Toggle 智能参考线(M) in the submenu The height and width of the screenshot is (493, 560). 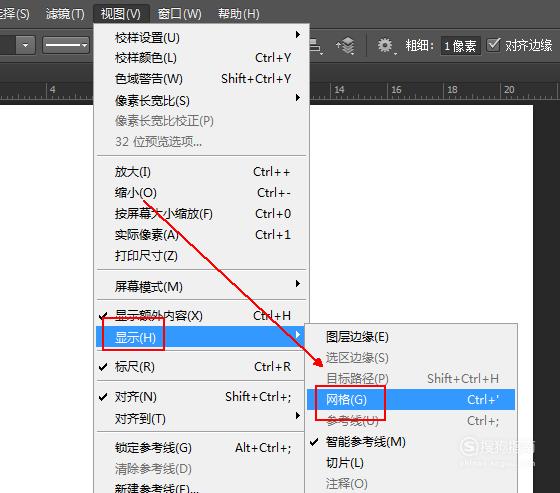pos(411,442)
